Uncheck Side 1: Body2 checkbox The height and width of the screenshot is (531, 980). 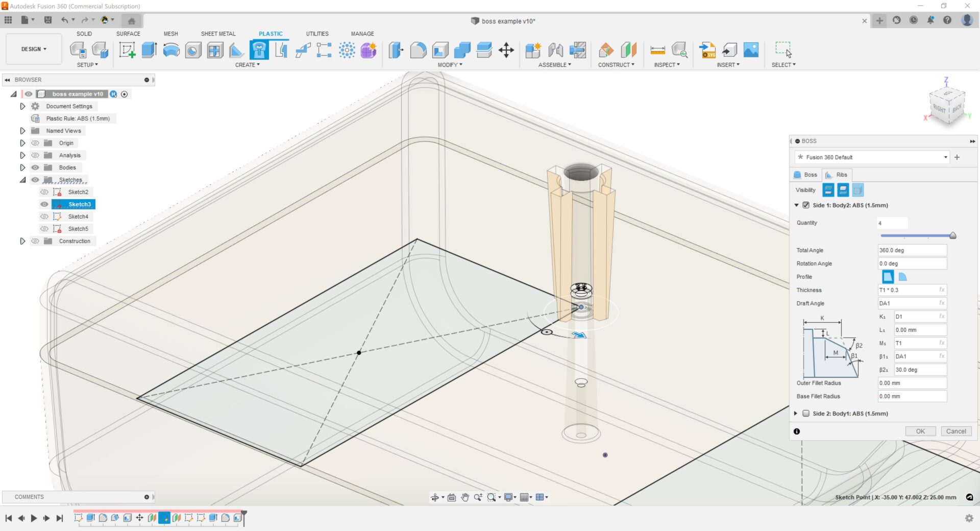[806, 205]
